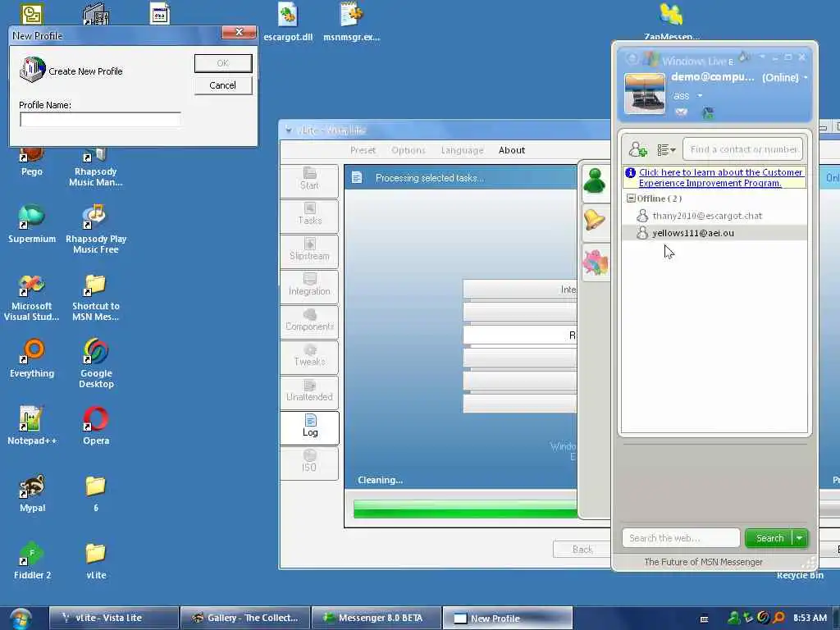Click the Everything desktop shortcut
The width and height of the screenshot is (840, 630).
coord(32,358)
